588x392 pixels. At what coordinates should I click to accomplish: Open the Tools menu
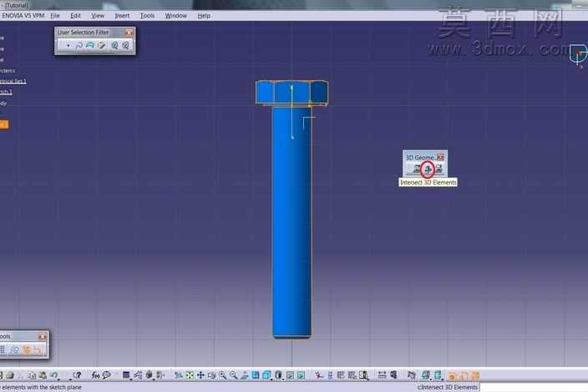tap(147, 16)
